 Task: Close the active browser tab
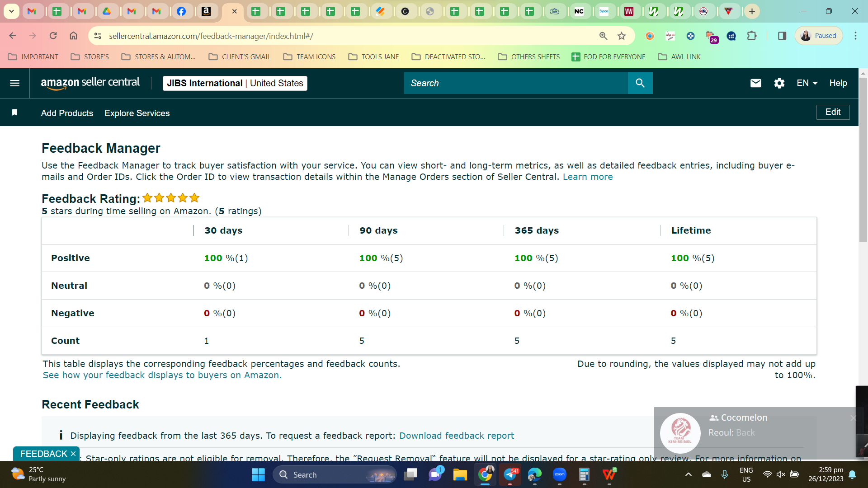click(234, 11)
